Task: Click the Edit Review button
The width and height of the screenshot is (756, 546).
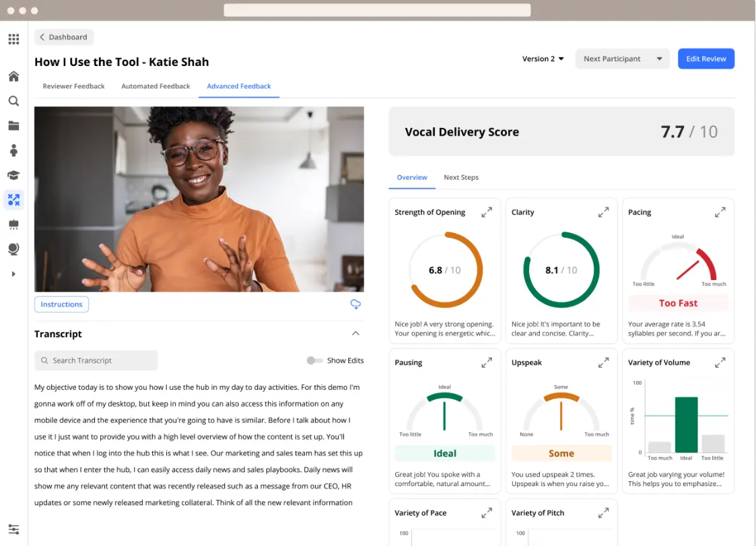Action: pyautogui.click(x=706, y=59)
